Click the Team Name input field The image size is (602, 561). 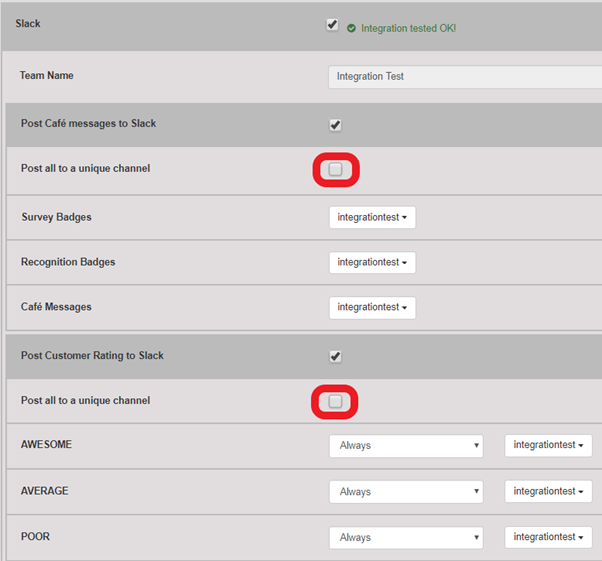click(x=465, y=77)
